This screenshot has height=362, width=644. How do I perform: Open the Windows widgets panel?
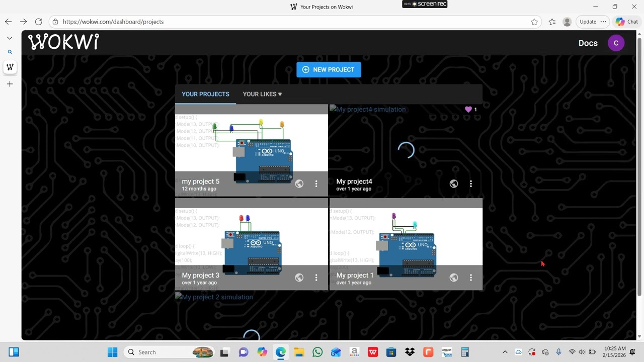point(14,352)
